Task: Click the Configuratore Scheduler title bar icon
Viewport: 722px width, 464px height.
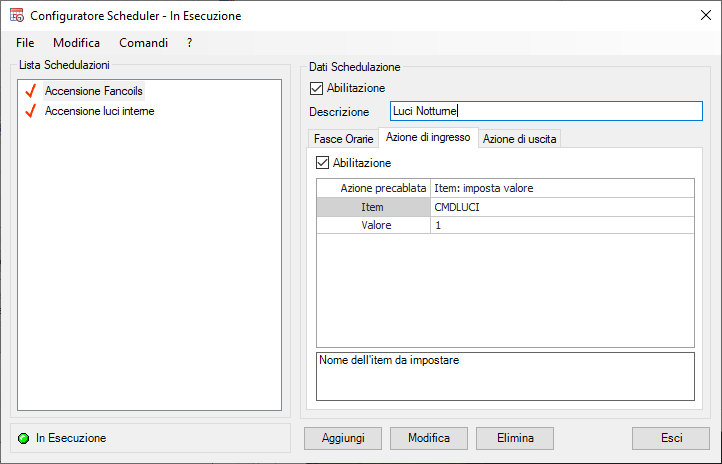Action: [16, 16]
